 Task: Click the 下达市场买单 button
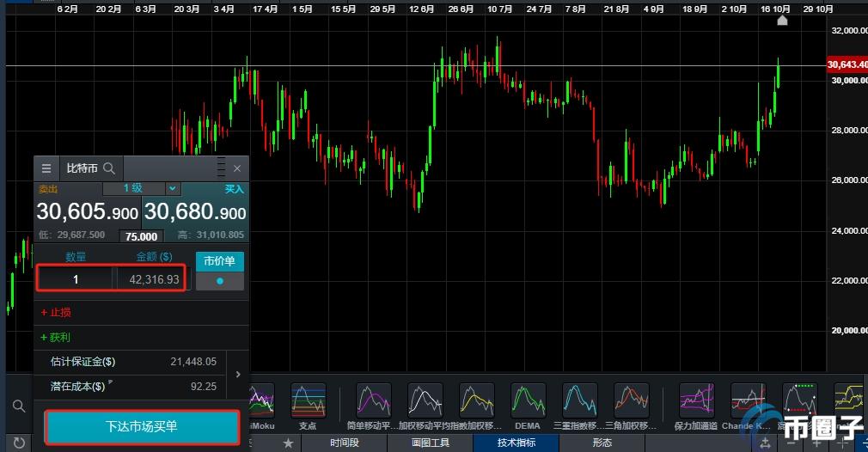[x=142, y=427]
